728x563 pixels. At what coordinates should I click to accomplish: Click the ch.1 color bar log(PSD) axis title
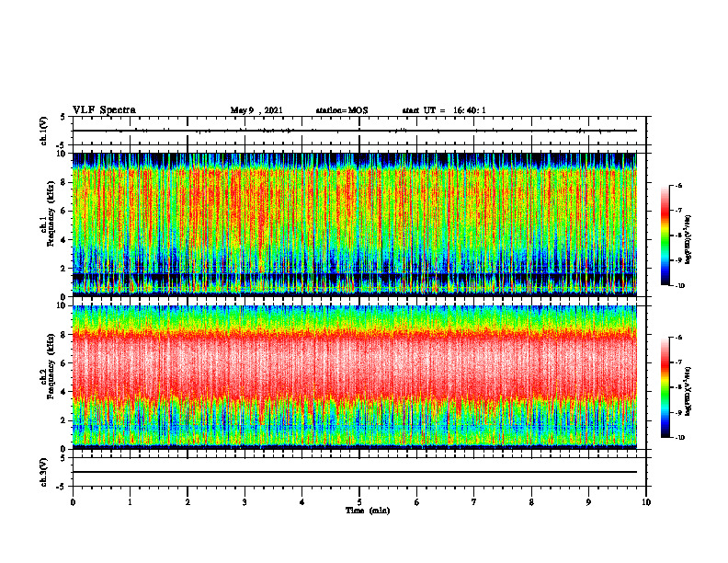pyautogui.click(x=689, y=240)
